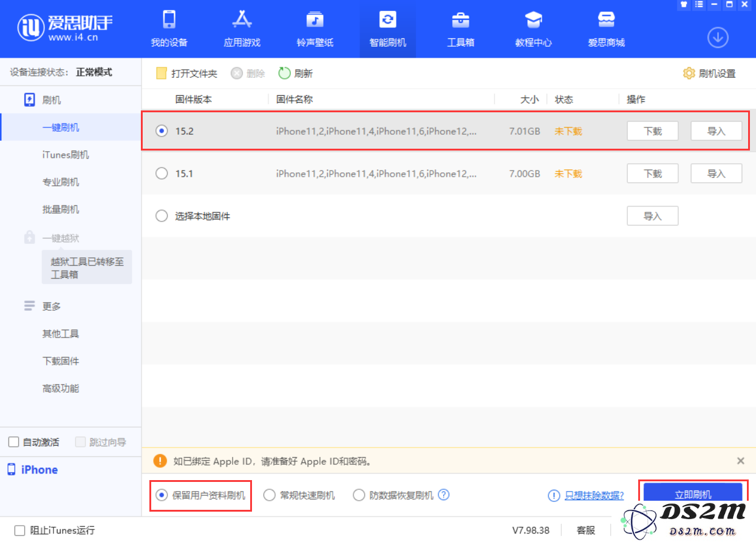Open the 我的设备 tab
This screenshot has width=756, height=542.
pos(169,29)
